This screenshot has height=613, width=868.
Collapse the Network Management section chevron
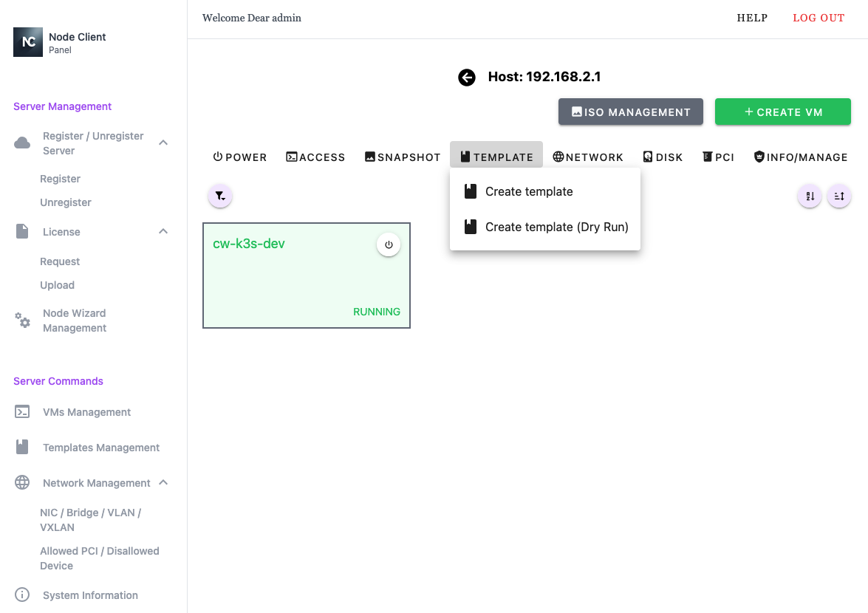click(164, 483)
